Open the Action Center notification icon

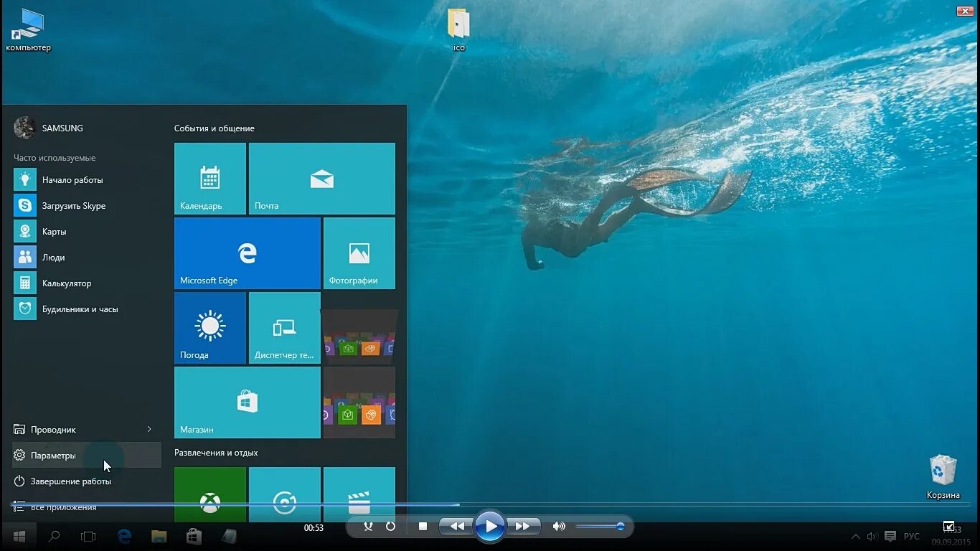pos(890,537)
